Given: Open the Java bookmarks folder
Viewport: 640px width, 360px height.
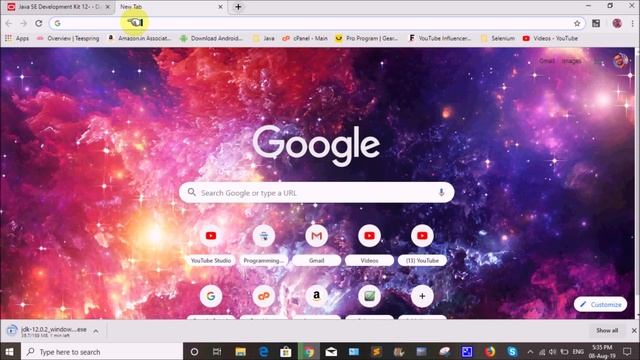Looking at the screenshot, I should pyautogui.click(x=263, y=38).
